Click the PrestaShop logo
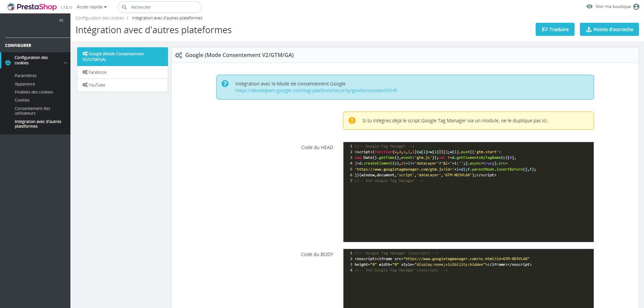The height and width of the screenshot is (308, 644). pyautogui.click(x=32, y=7)
